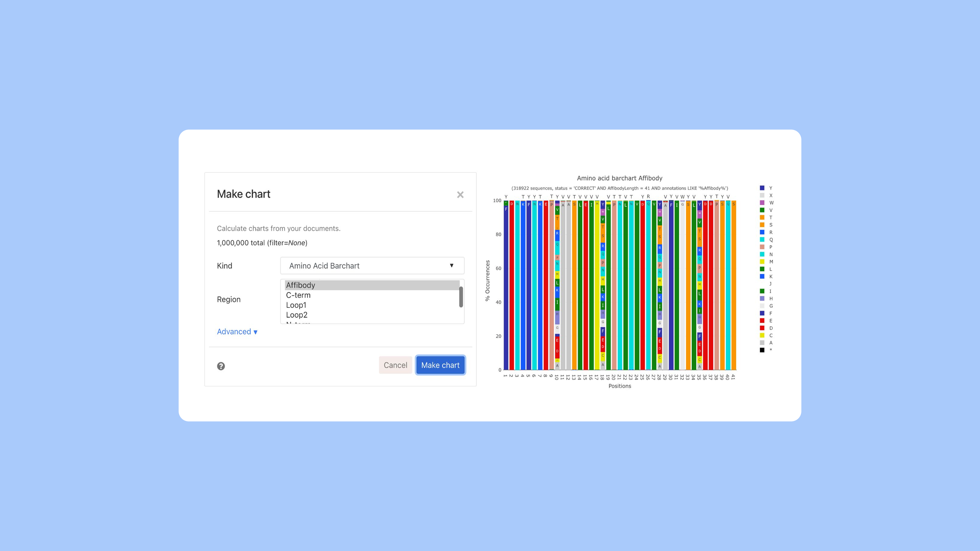This screenshot has width=980, height=551.
Task: Toggle the S legend entry
Action: [x=766, y=225]
